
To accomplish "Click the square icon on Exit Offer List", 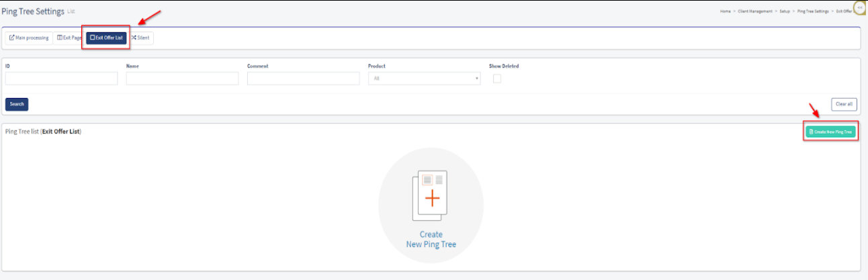I will (x=93, y=38).
